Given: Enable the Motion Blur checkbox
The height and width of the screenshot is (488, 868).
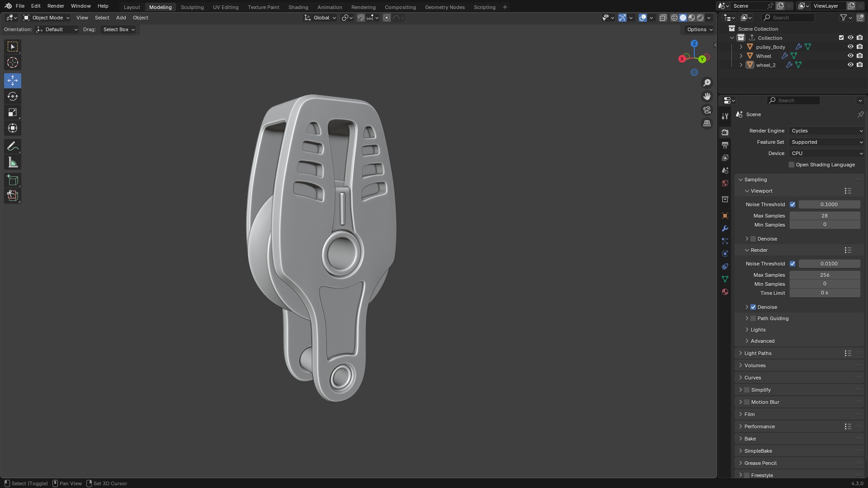Looking at the screenshot, I should [x=747, y=402].
